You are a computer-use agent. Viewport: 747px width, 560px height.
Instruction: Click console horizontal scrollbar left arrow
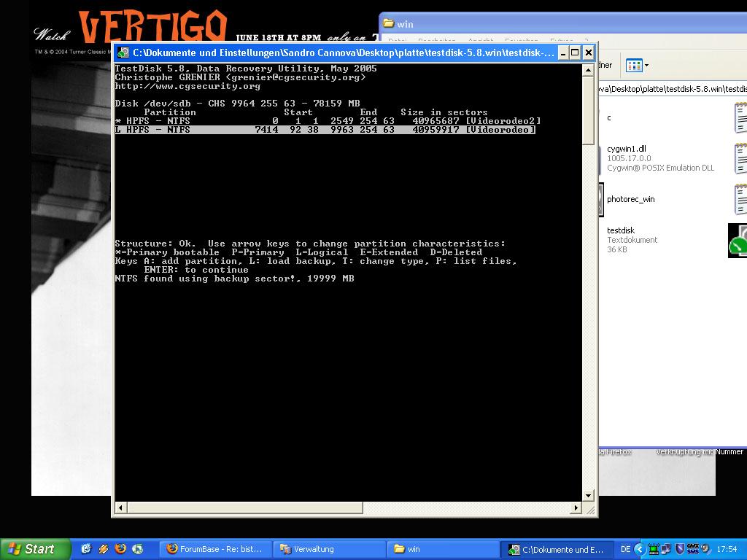[x=120, y=507]
